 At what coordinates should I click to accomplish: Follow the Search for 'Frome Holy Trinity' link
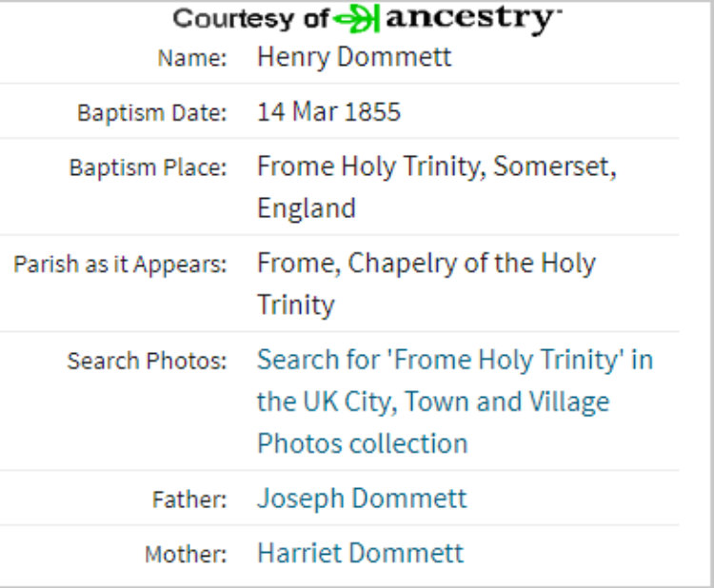454,361
